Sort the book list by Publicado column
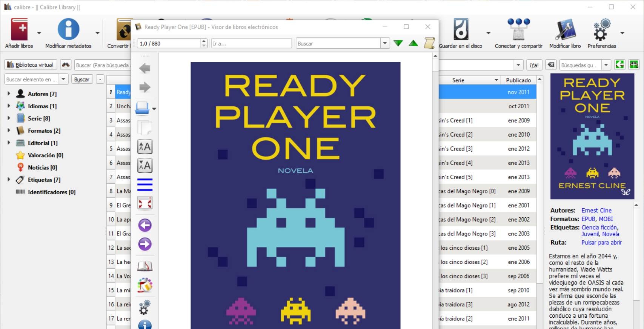This screenshot has width=644, height=329. [518, 80]
